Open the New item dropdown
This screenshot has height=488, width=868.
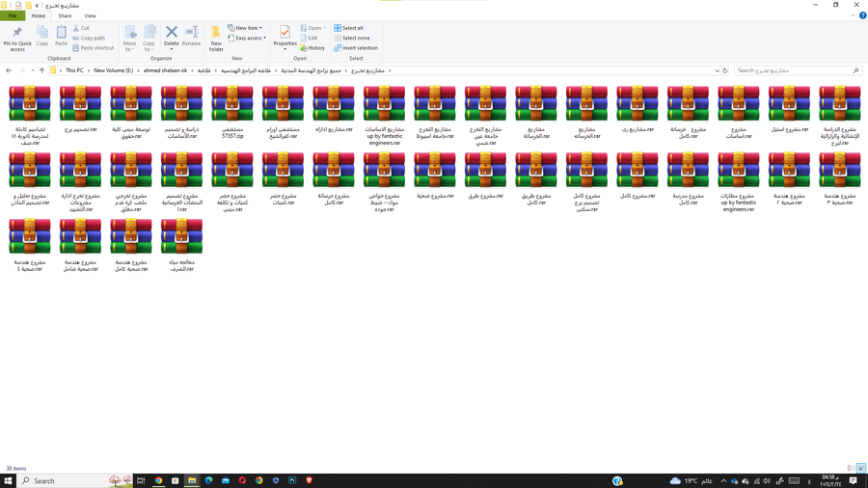click(246, 28)
